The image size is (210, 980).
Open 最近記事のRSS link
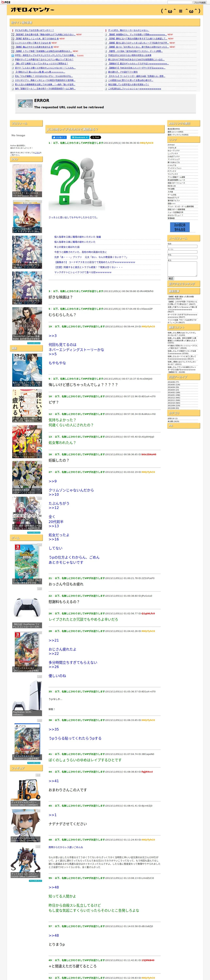[174, 129]
